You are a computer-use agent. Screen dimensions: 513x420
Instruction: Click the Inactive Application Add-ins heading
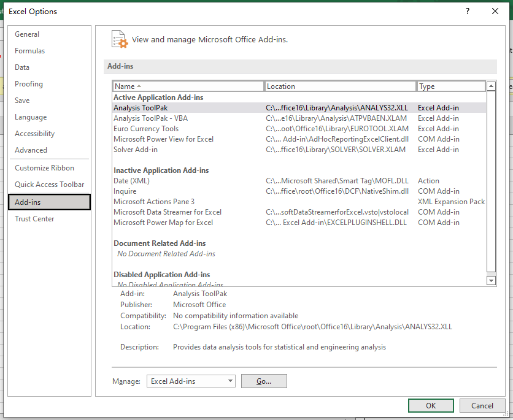pyautogui.click(x=161, y=170)
